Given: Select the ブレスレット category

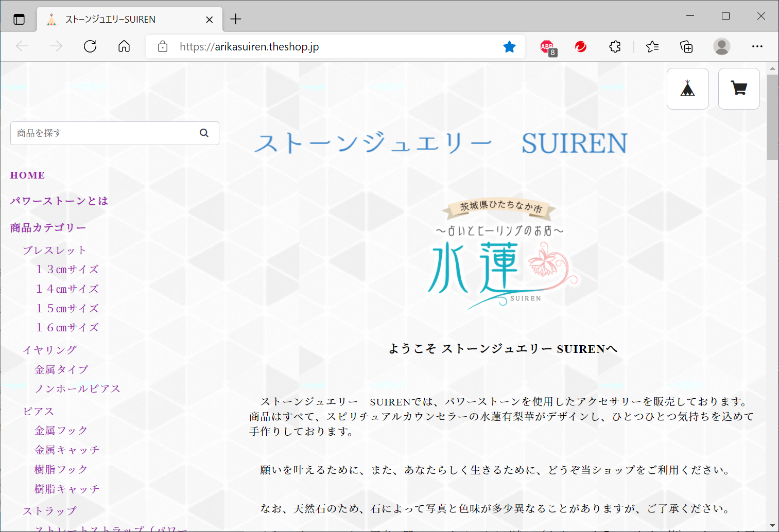Looking at the screenshot, I should point(54,250).
